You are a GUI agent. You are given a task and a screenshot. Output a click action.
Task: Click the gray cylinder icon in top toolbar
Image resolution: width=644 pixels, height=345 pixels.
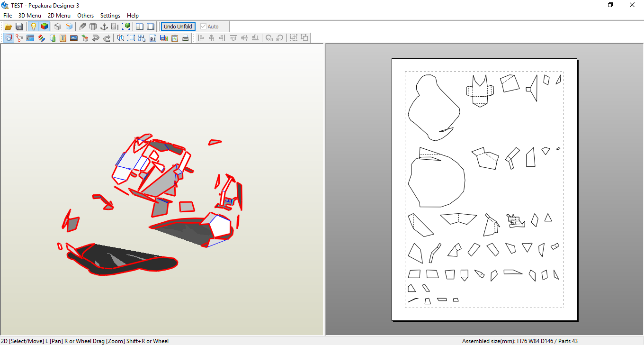click(x=93, y=27)
